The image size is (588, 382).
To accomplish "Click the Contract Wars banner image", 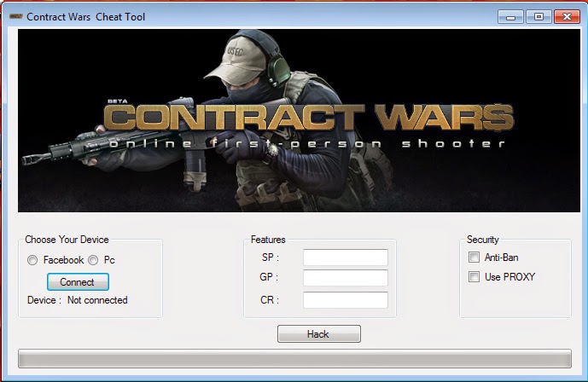I will pos(299,120).
